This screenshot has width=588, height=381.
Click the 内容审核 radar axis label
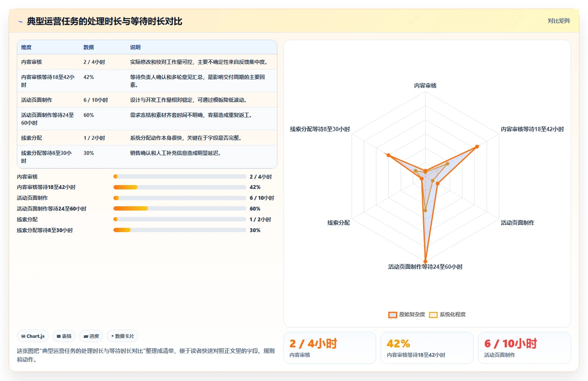point(425,85)
